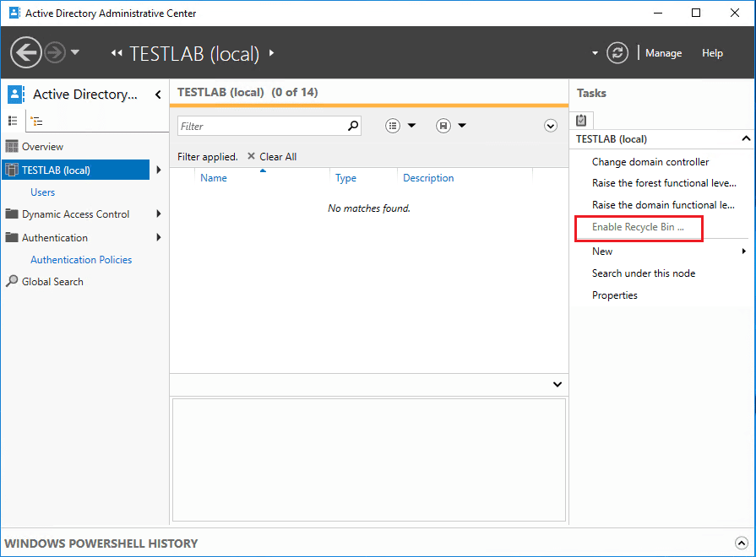
Task: Open the saved queries disk icon
Action: pos(443,126)
